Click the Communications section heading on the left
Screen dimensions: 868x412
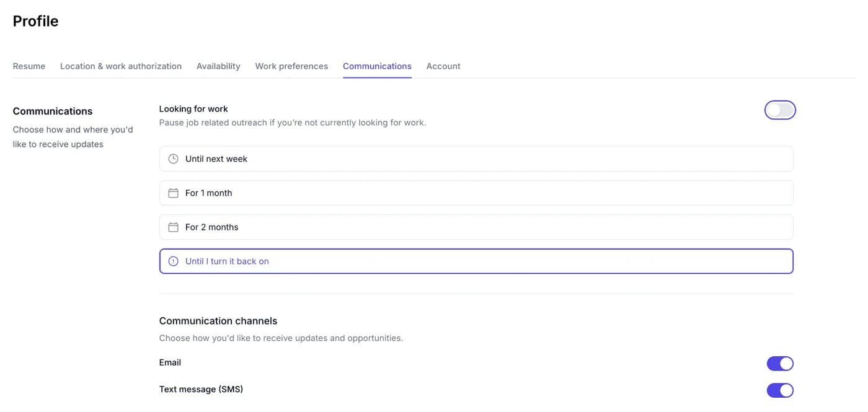coord(53,111)
